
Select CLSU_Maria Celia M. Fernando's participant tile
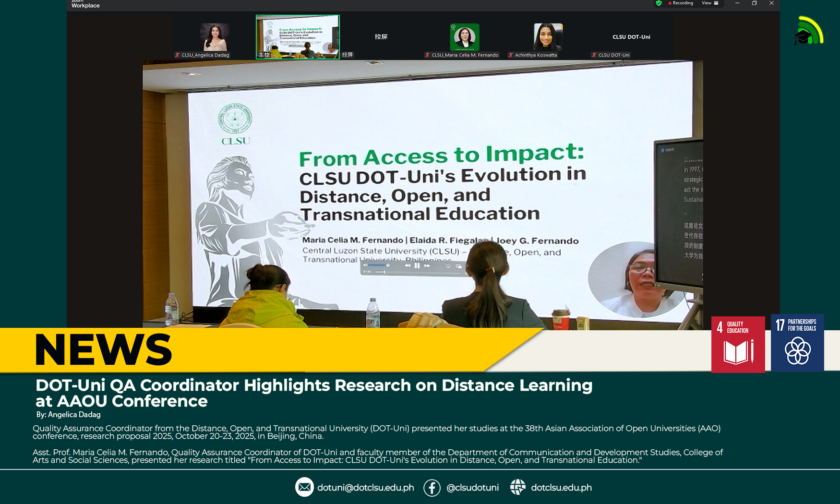pos(464,37)
